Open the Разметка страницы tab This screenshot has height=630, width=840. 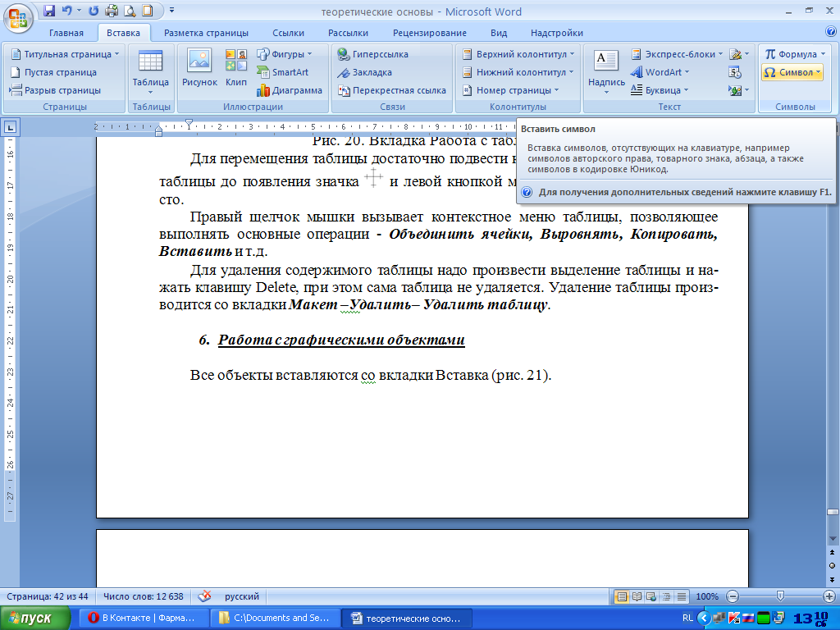(x=206, y=33)
